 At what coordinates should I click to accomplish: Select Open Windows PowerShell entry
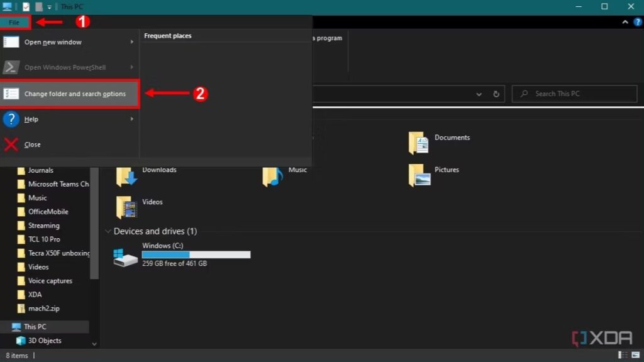[x=69, y=67]
